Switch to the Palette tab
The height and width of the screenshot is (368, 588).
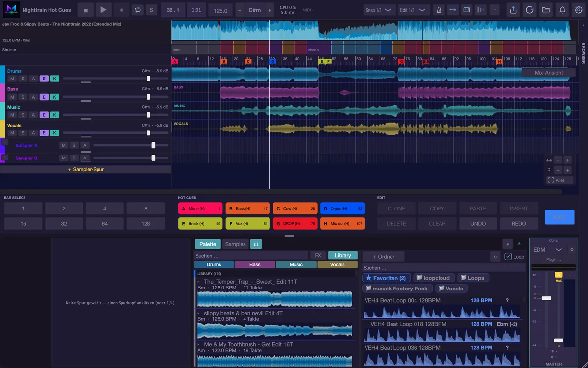point(208,244)
